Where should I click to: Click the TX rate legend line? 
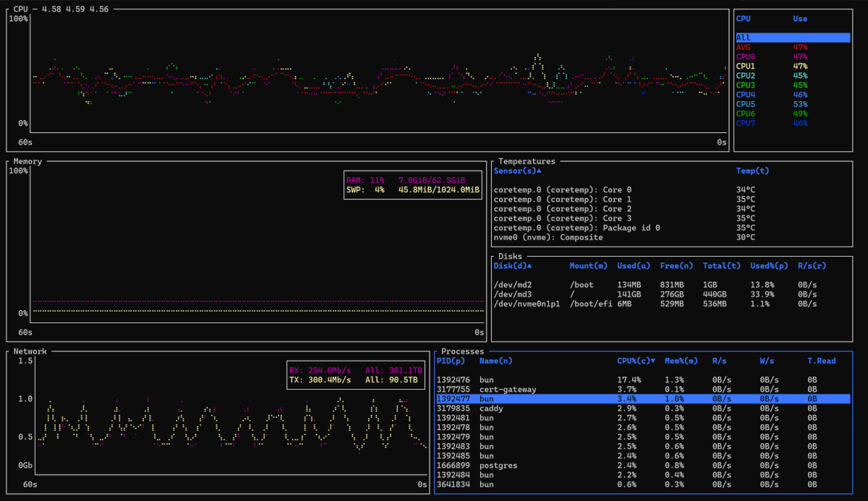[x=353, y=380]
